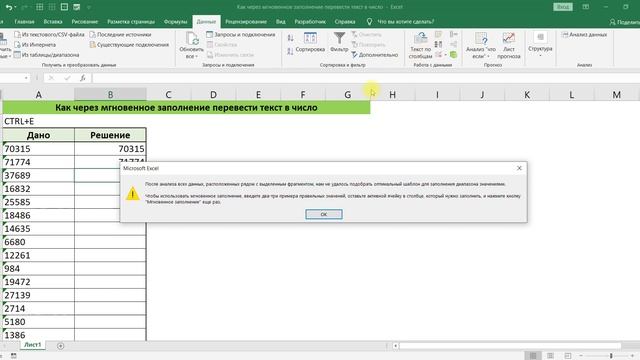Screen dimensions: 640x360
Task: Open the Рецензирование (Review) tab
Action: 246,22
